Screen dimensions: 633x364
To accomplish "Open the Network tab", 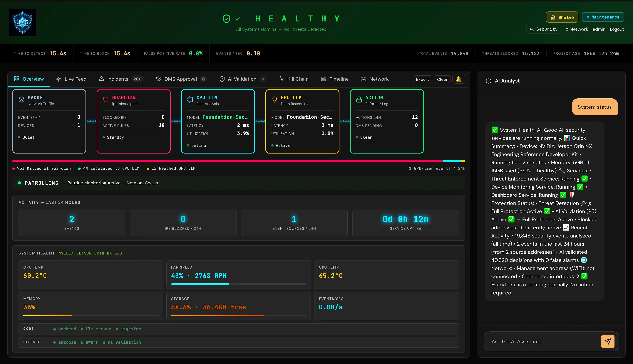I will pos(375,79).
